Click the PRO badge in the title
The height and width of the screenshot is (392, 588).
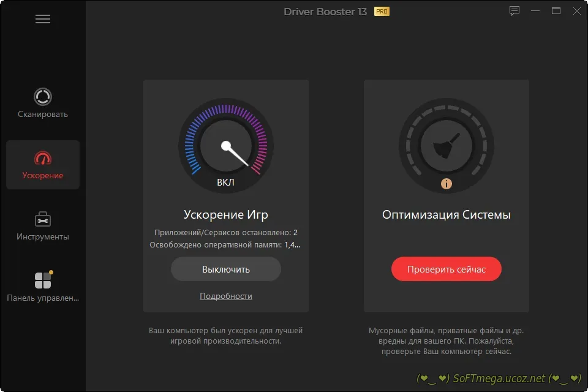click(382, 12)
